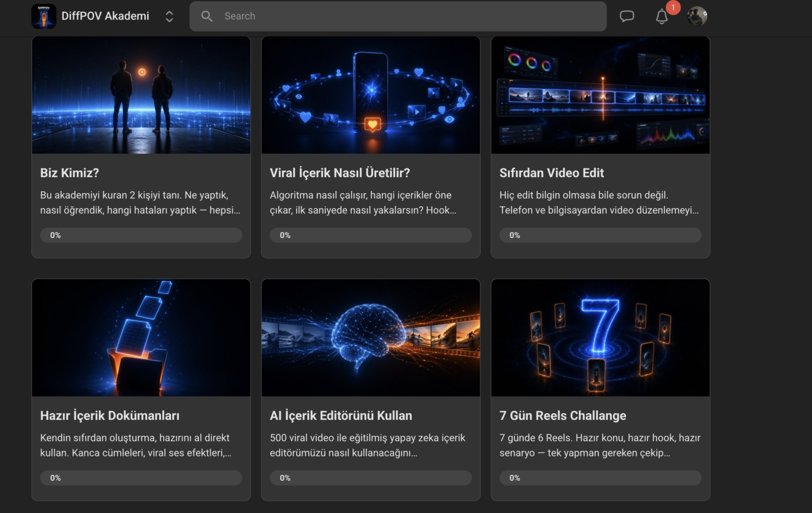Click the DiffPOV Akademi name text

(x=105, y=16)
